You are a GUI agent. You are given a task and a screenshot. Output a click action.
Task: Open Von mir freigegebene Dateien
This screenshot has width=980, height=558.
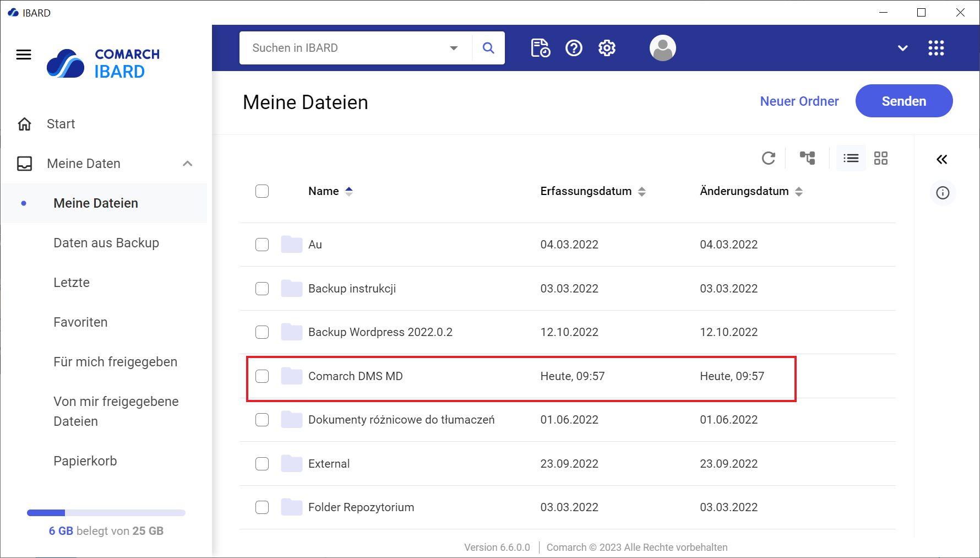[x=116, y=411]
